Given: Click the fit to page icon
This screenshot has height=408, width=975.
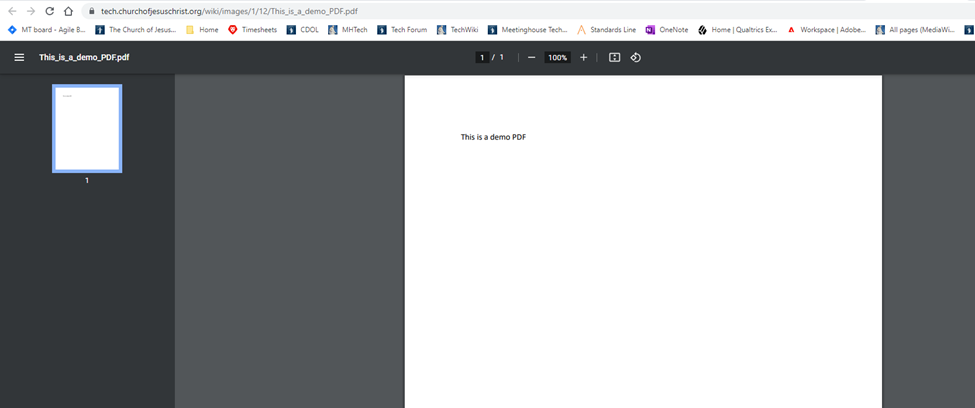Looking at the screenshot, I should pos(615,58).
